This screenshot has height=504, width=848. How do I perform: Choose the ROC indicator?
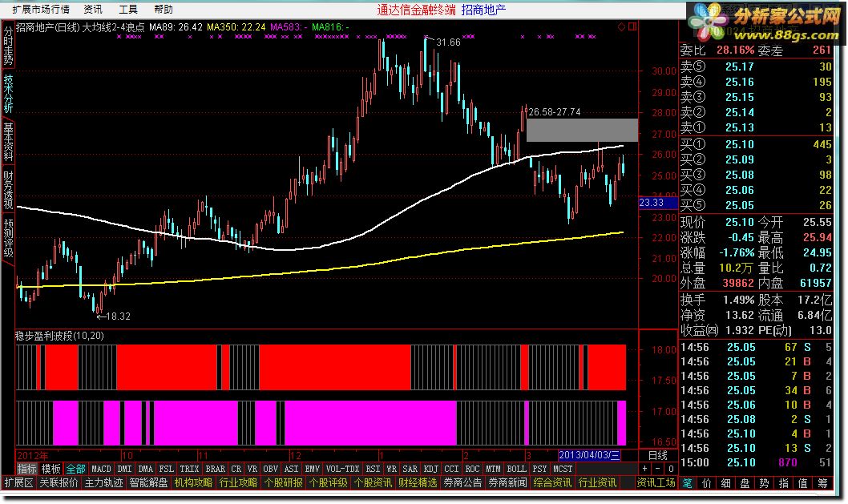click(x=473, y=469)
